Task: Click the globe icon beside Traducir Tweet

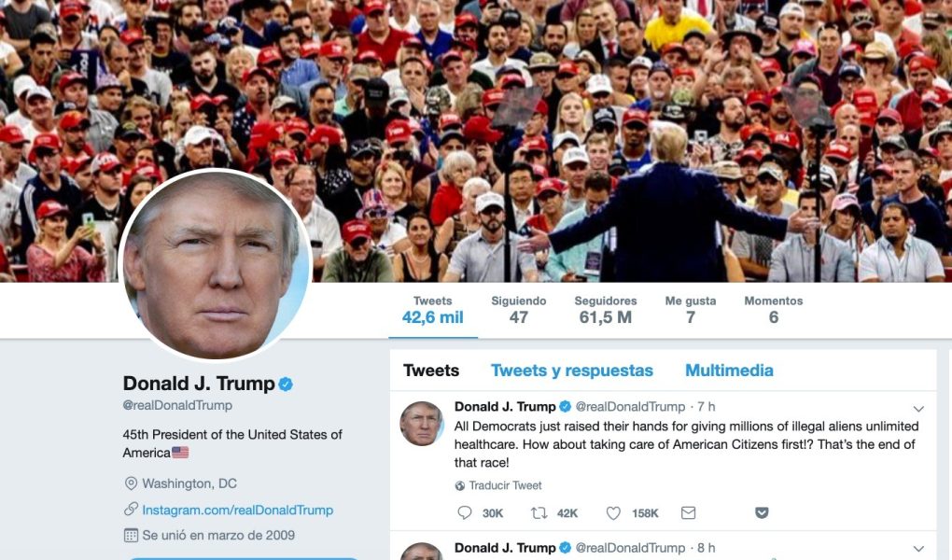Action: click(459, 485)
